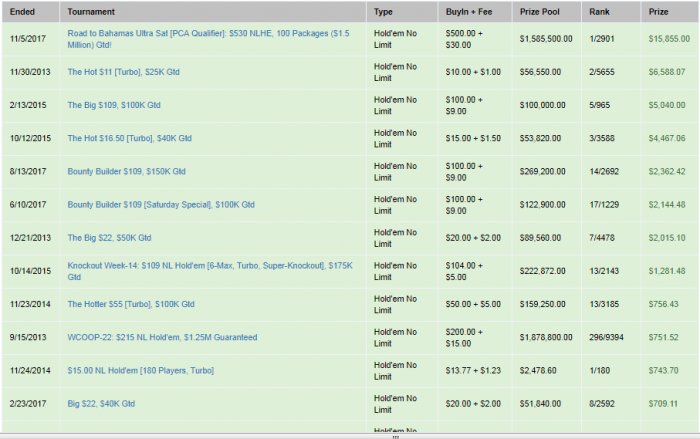Open $15.00 NL Hold'em 180 Players link
700x439 pixels.
point(141,370)
